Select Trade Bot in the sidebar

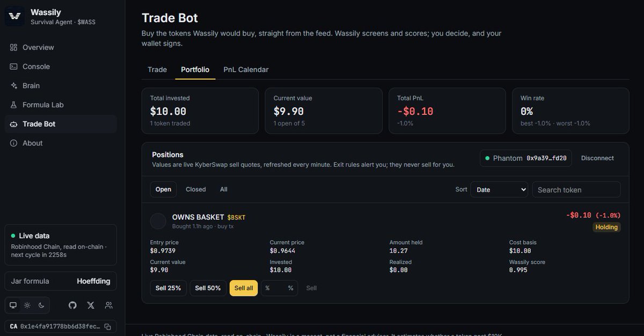[61, 124]
